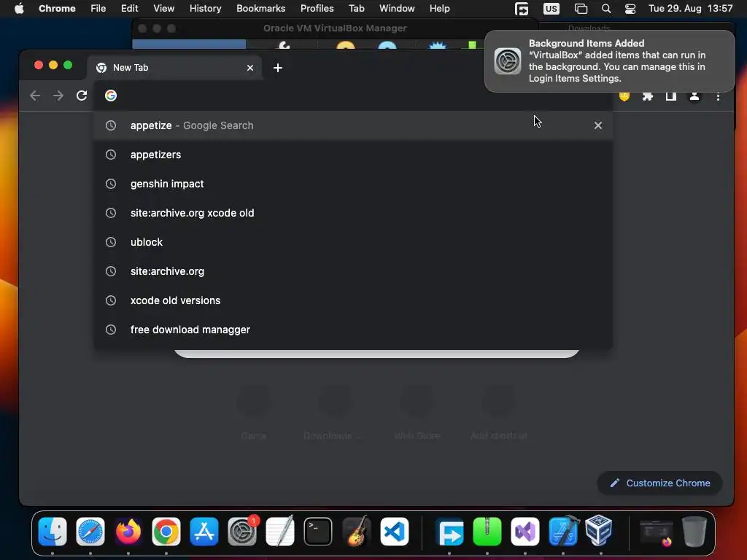Click the Oracle VM VirtualBox Manager title
Image resolution: width=747 pixels, height=560 pixels.
335,28
